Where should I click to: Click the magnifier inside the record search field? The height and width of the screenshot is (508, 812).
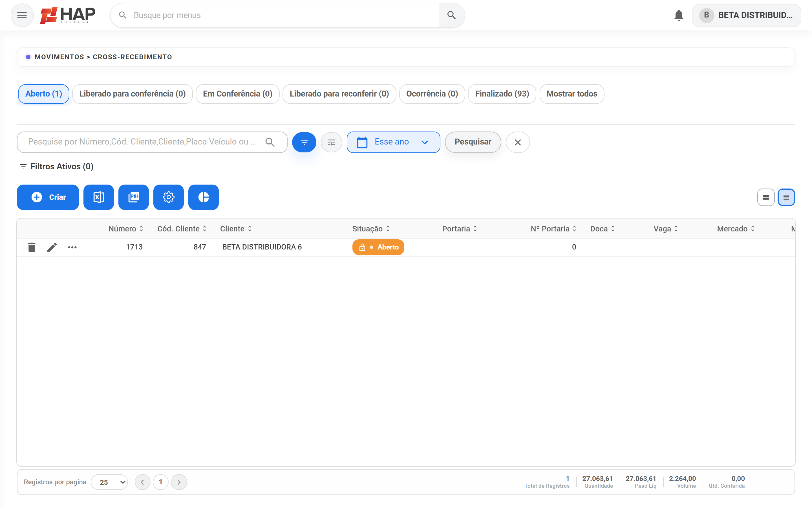(x=270, y=142)
